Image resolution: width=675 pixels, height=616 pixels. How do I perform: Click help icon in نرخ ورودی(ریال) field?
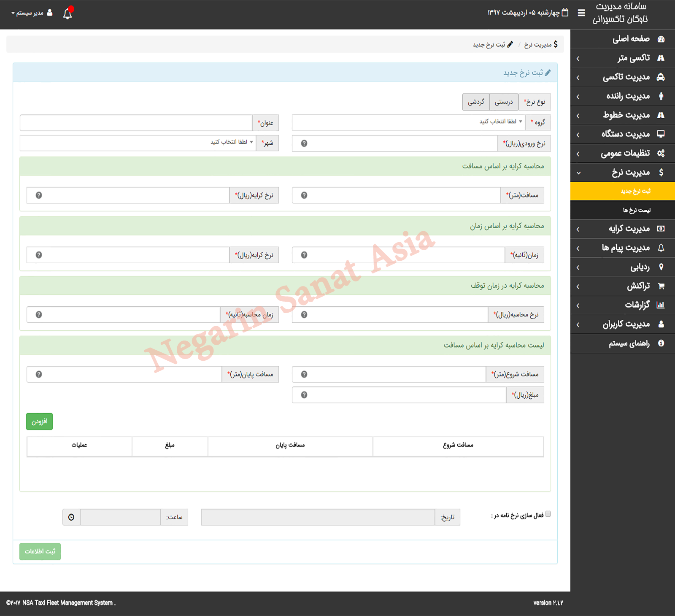point(304,143)
